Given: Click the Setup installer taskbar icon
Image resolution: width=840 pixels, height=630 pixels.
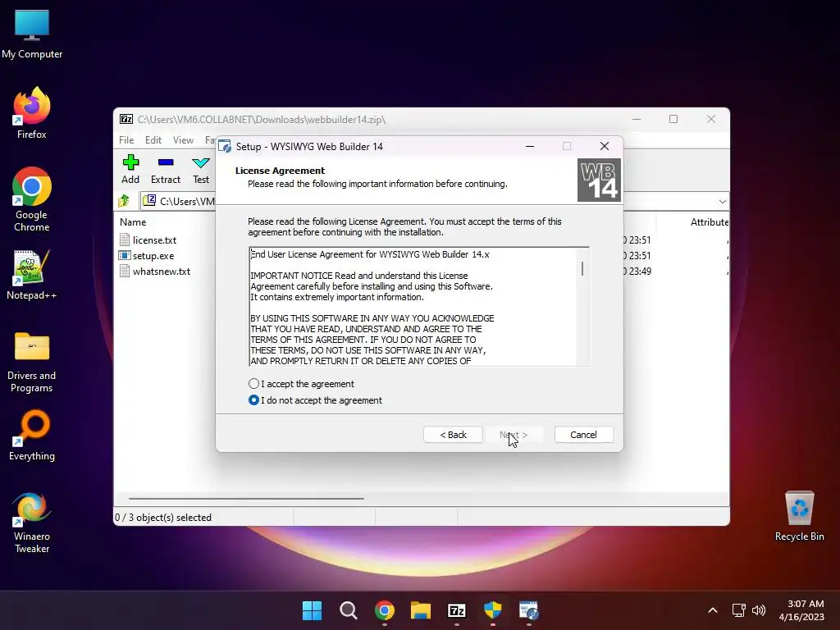Looking at the screenshot, I should point(529,610).
